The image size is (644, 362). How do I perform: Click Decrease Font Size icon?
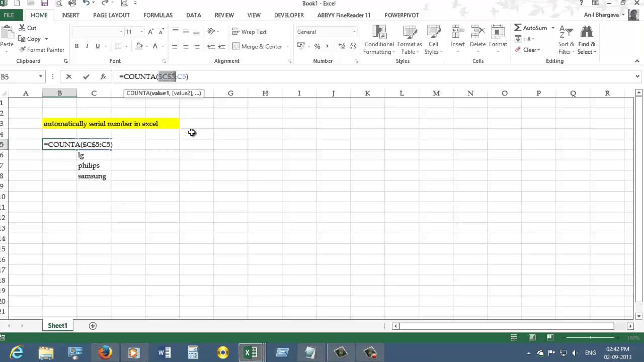coord(161,32)
